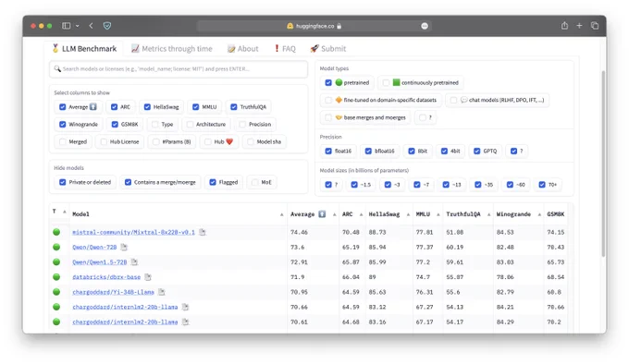
Task: Toggle float16 precision checkbox
Action: click(x=328, y=151)
